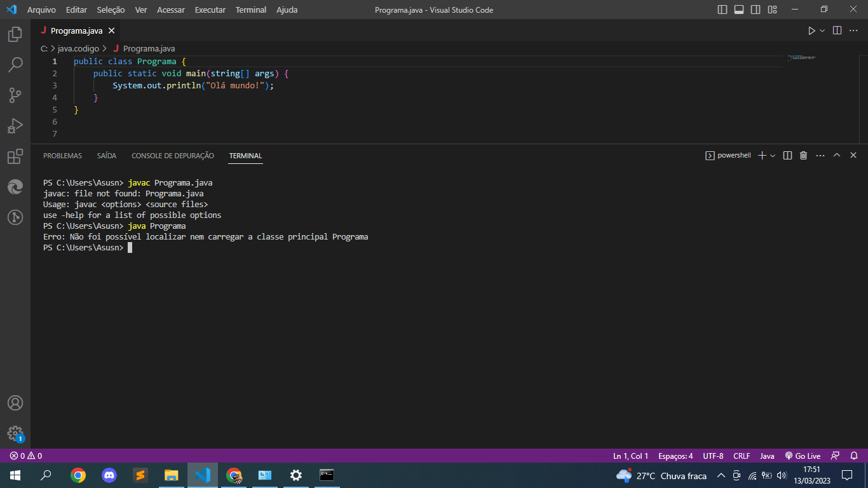Open Chrome from the taskbar

[78, 475]
